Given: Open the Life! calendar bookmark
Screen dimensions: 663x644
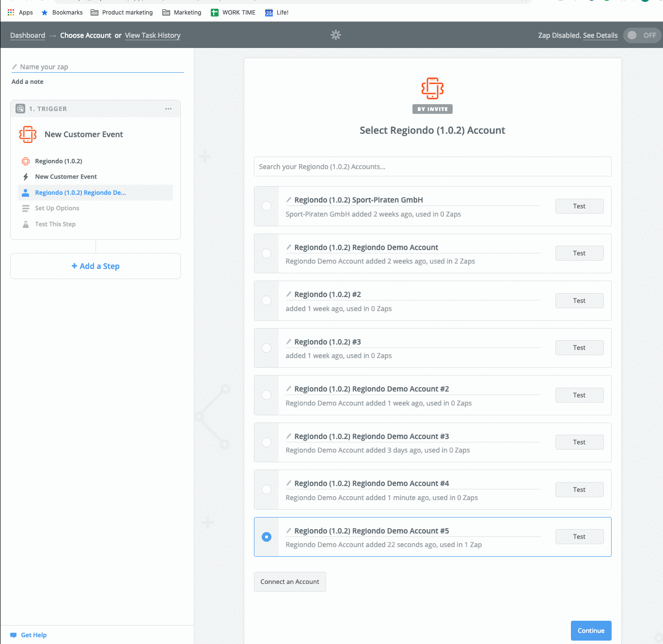Looking at the screenshot, I should tap(277, 13).
